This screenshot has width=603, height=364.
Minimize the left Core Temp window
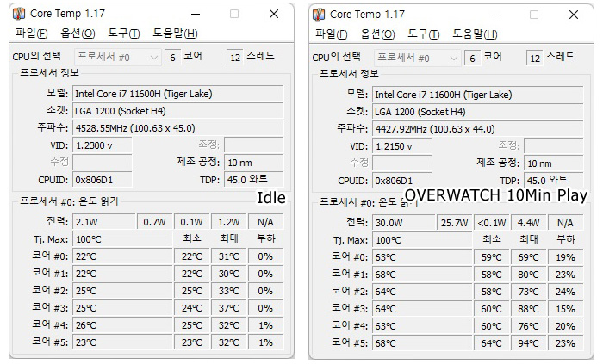(x=196, y=14)
